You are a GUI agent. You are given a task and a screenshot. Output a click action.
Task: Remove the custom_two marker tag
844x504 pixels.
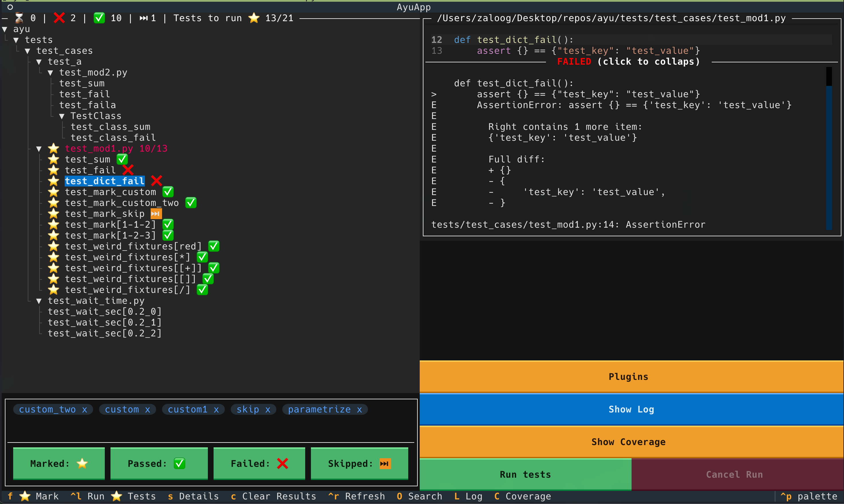pos(85,410)
